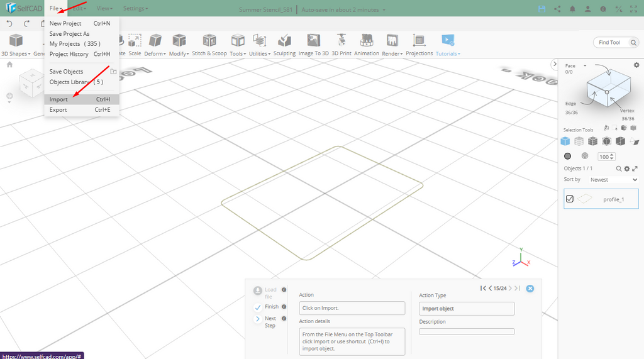Open the Animation tool
The height and width of the screenshot is (359, 644).
(367, 41)
